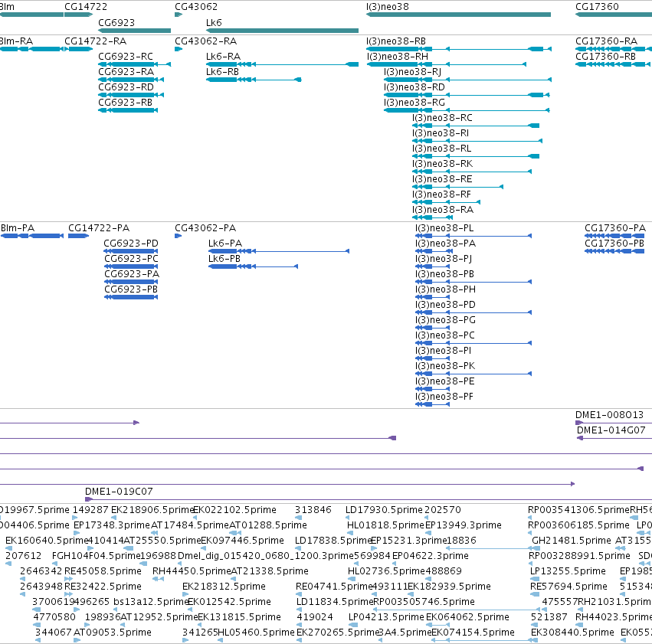Viewport: 652px width, 644px height.
Task: Click transcript l(3)neo38-RG
Action: 414,103
